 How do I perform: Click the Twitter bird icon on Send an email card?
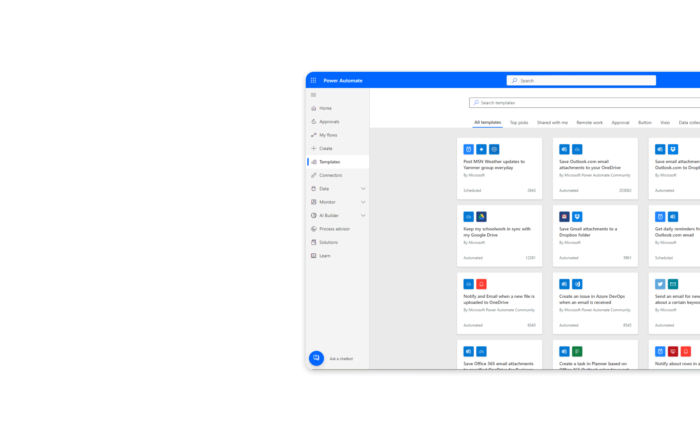[660, 284]
